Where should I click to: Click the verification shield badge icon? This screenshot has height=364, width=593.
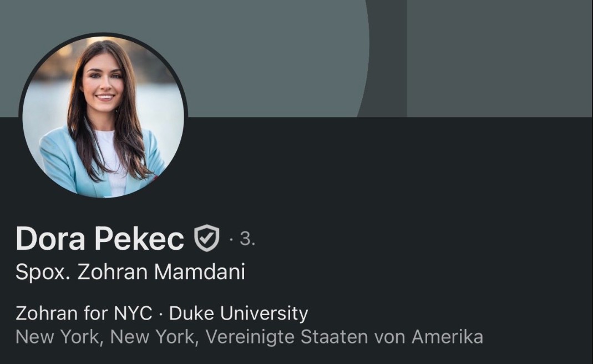[206, 238]
